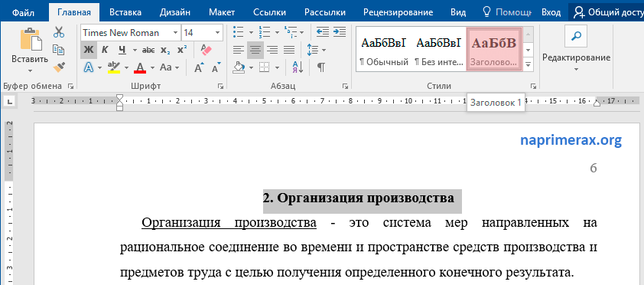644x285 pixels.
Task: Open borders dropdown arrow
Action: click(277, 67)
